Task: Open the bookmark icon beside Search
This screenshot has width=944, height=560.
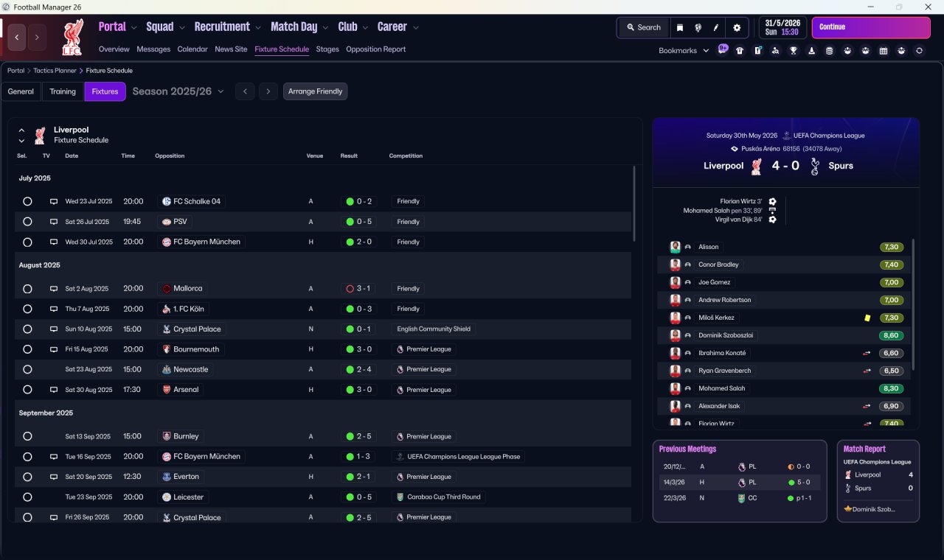Action: point(680,27)
